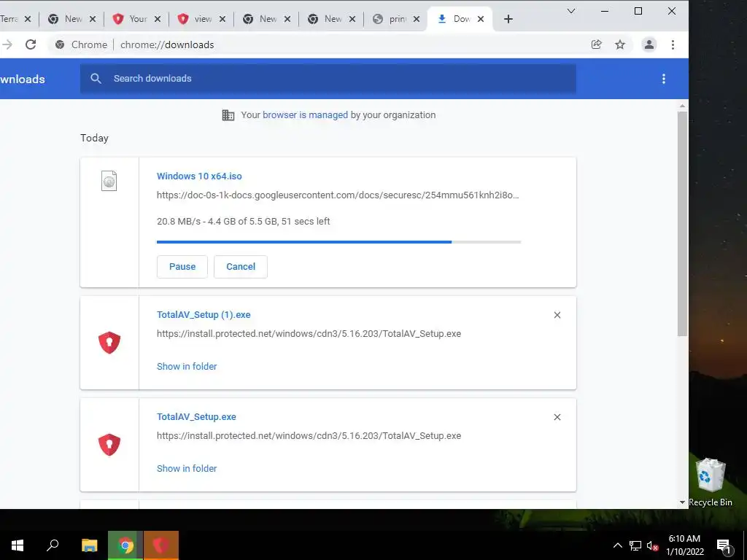
Task: Click the TotalAV taskbar icon
Action: click(x=161, y=545)
